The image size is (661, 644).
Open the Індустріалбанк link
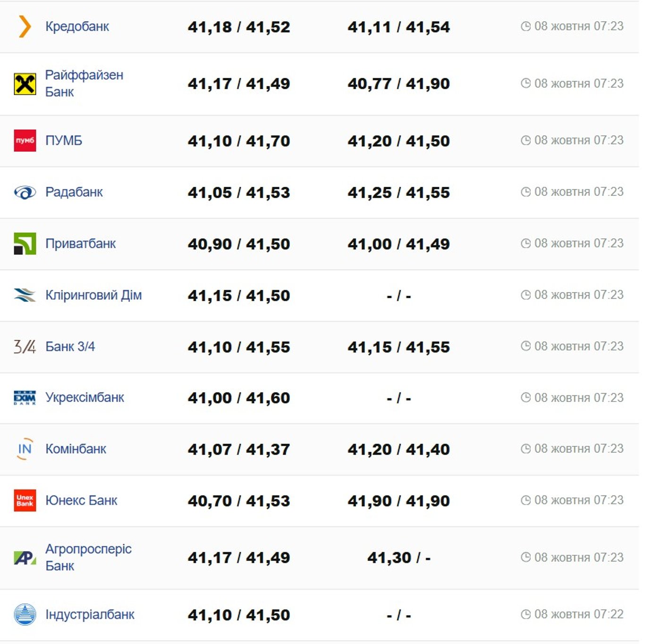click(90, 615)
